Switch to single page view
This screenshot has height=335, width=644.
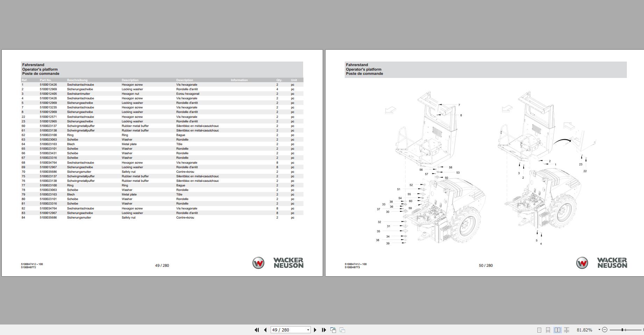[x=539, y=330]
